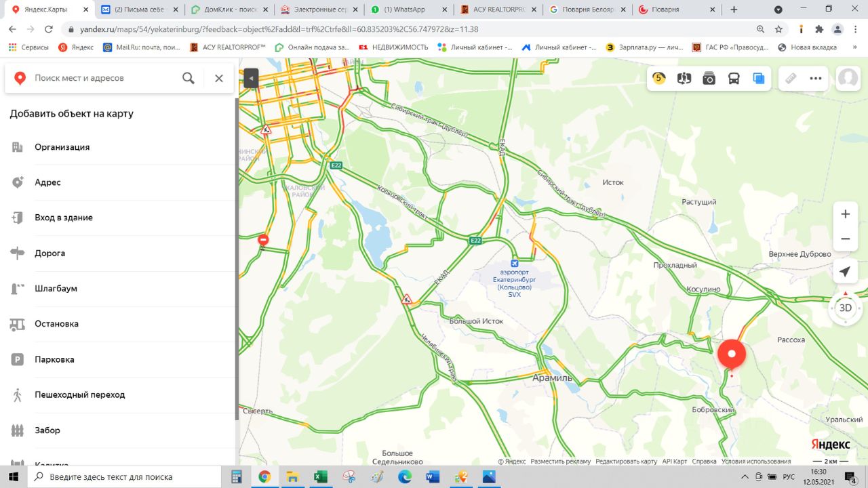Zoom in the map with plus
This screenshot has height=488, width=868.
(845, 214)
